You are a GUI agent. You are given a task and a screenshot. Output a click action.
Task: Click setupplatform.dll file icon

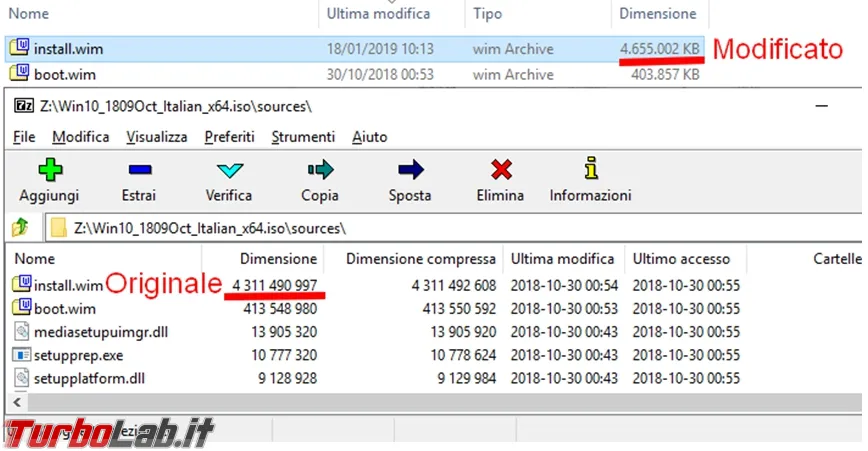[21, 377]
